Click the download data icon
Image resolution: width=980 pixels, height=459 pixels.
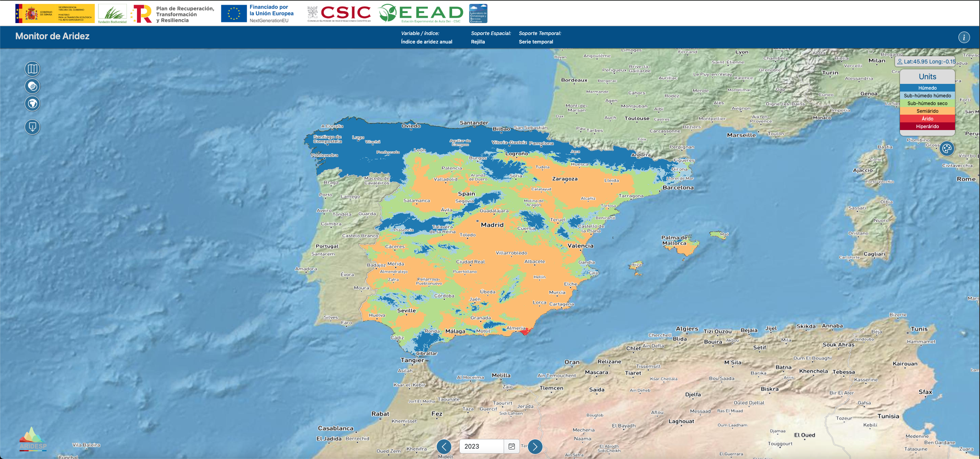coord(33,127)
